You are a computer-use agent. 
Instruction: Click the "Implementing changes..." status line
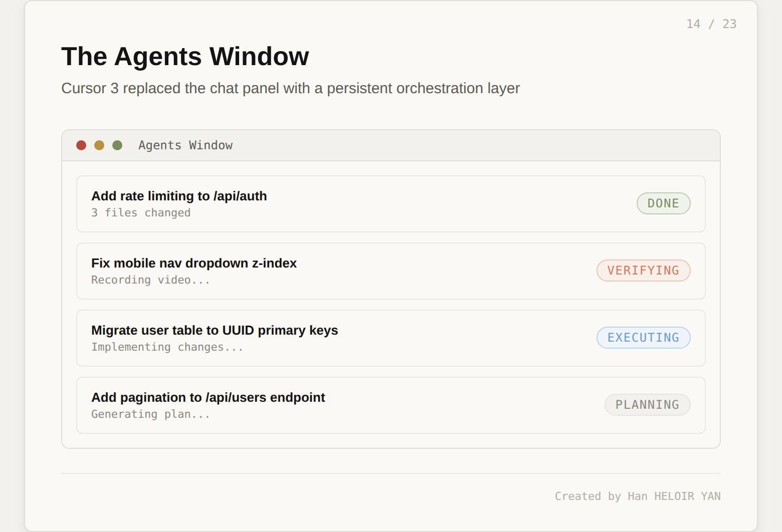[167, 347]
